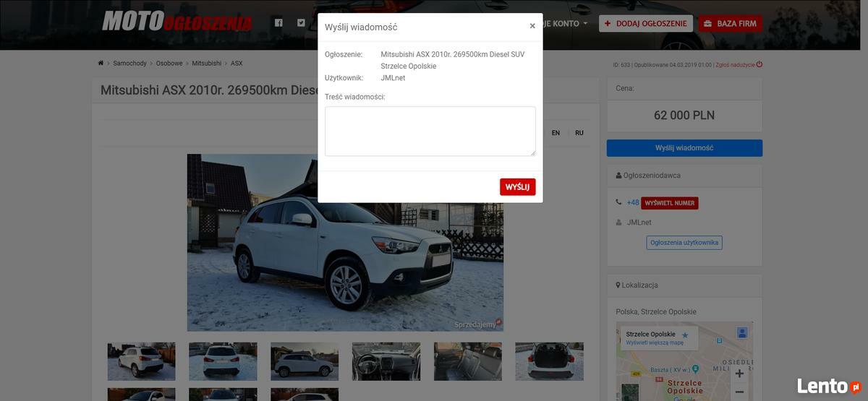Click listing title in the dialog
Viewport: 868px width, 401px height.
pyautogui.click(x=453, y=60)
